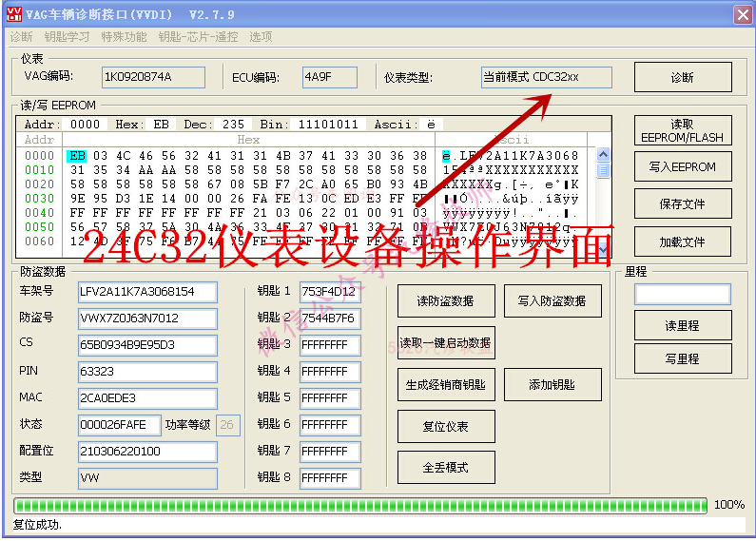This screenshot has width=756, height=541.
Task: Open the 特殊功能 menu
Action: (124, 37)
